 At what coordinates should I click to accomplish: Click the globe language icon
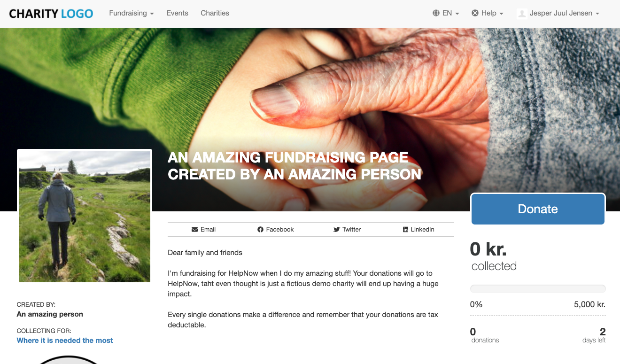click(x=436, y=13)
